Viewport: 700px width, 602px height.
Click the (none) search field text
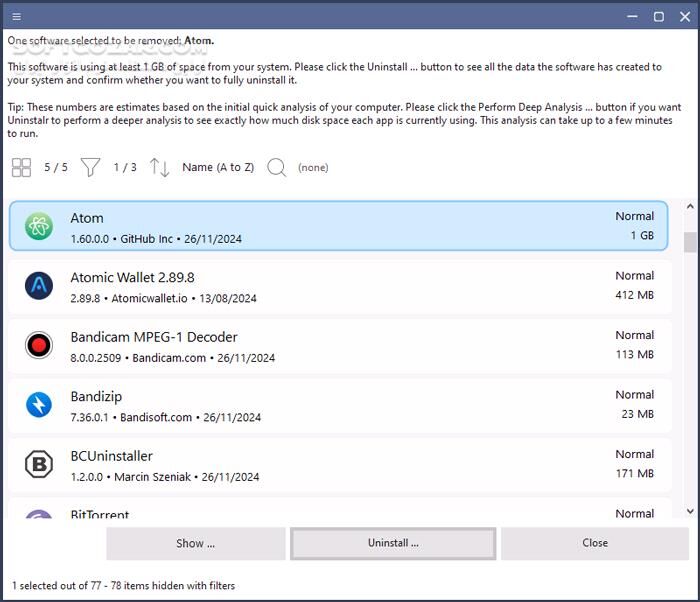(x=313, y=168)
